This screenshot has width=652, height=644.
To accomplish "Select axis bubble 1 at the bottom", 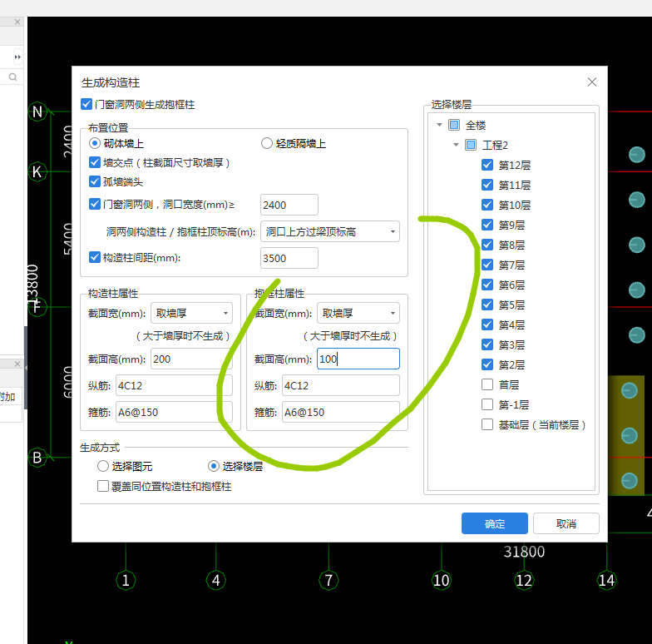I will (x=126, y=580).
